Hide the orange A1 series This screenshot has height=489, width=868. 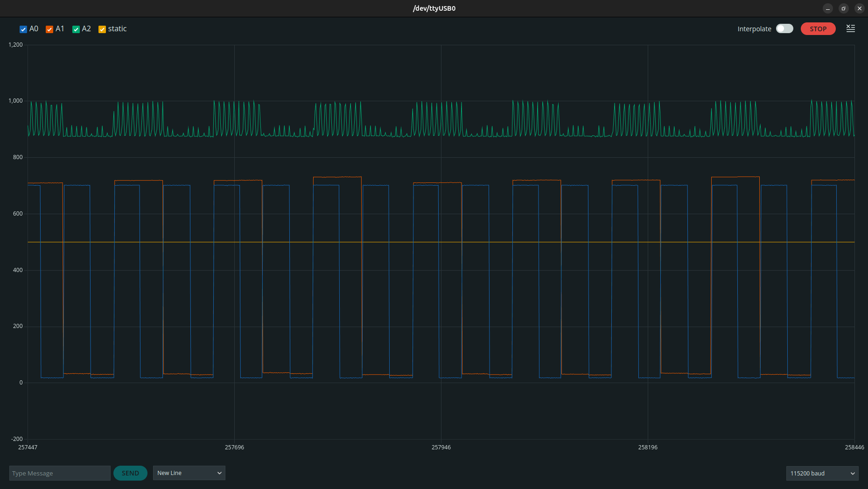[49, 29]
